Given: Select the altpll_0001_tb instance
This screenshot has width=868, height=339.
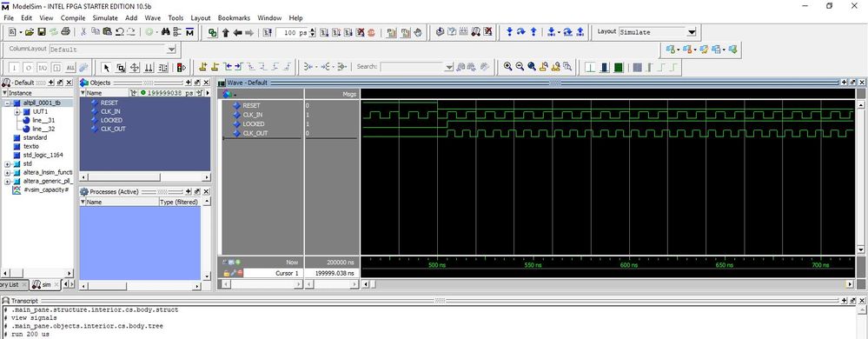Looking at the screenshot, I should (x=42, y=103).
